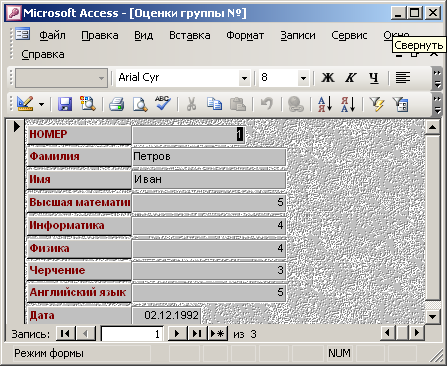The width and height of the screenshot is (447, 366).
Task: Open the View mode design icon
Action: pos(25,104)
